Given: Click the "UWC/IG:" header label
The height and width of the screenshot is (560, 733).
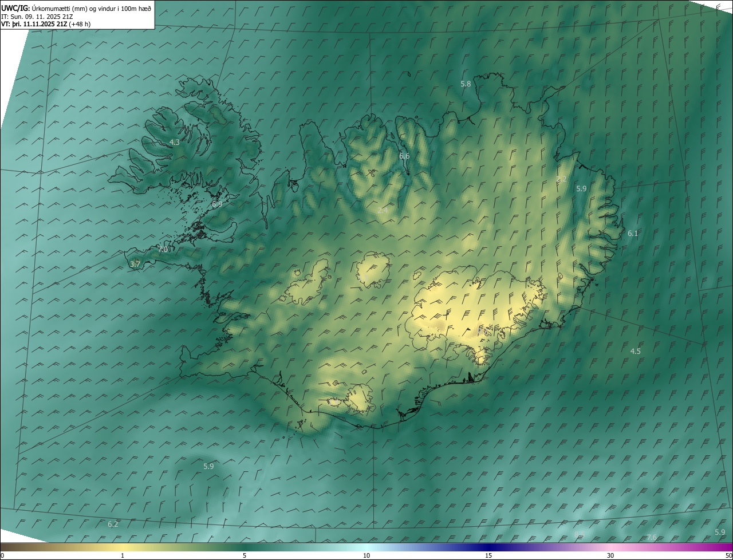Looking at the screenshot, I should coord(15,8).
